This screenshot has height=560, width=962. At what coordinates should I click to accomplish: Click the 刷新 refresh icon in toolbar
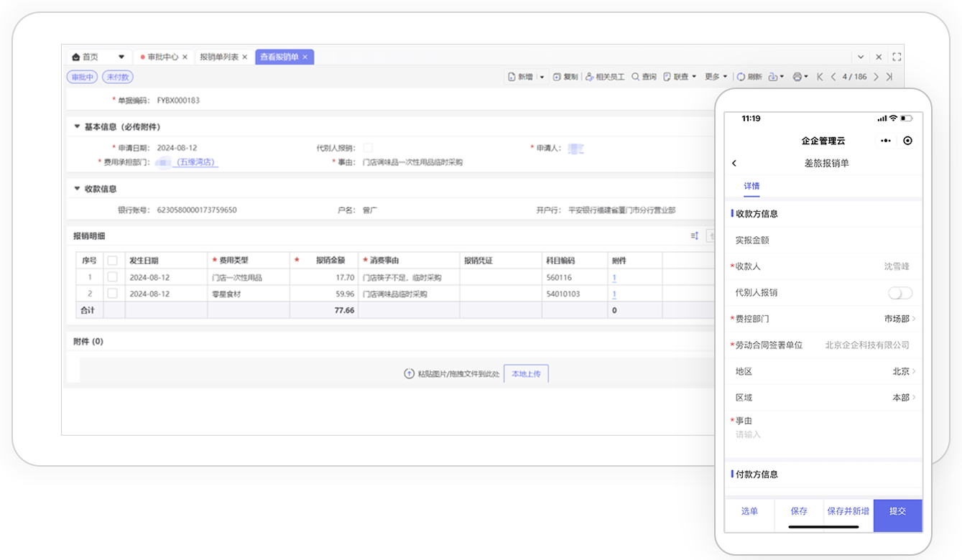pyautogui.click(x=741, y=77)
